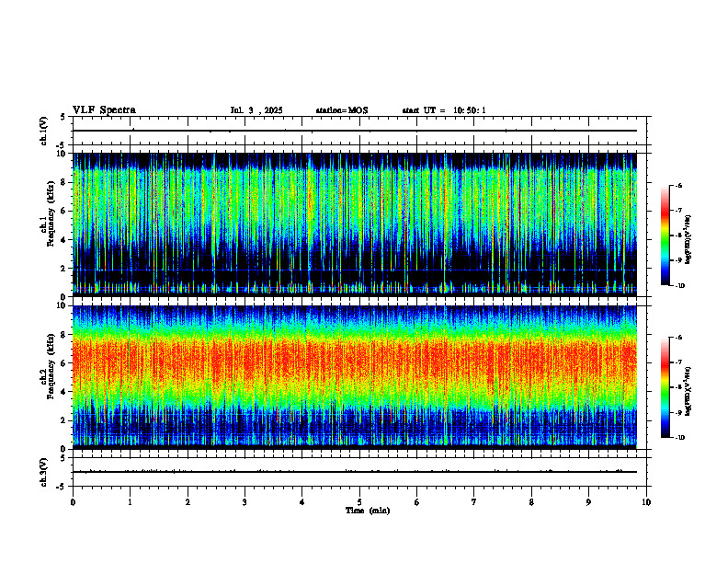Image resolution: width=728 pixels, height=563 pixels.
Task: Click time axis tick label "5"
Action: (x=359, y=502)
